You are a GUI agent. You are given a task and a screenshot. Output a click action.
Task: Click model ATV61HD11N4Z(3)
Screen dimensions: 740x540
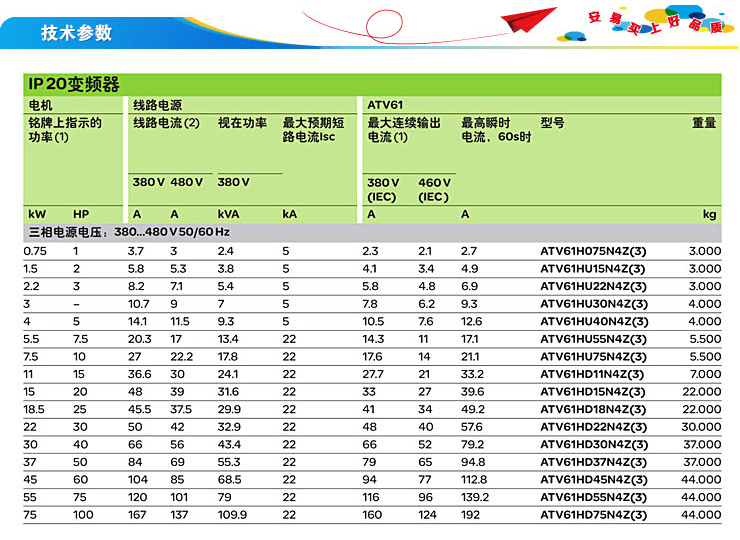coord(592,374)
